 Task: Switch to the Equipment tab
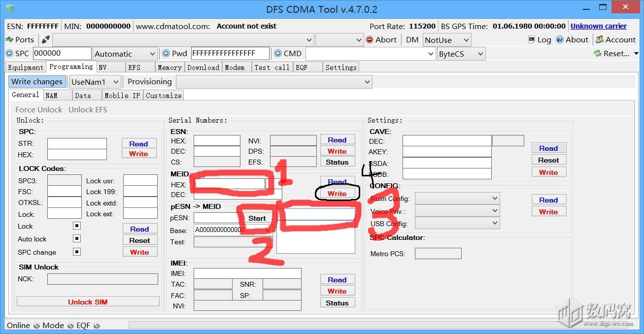click(26, 67)
